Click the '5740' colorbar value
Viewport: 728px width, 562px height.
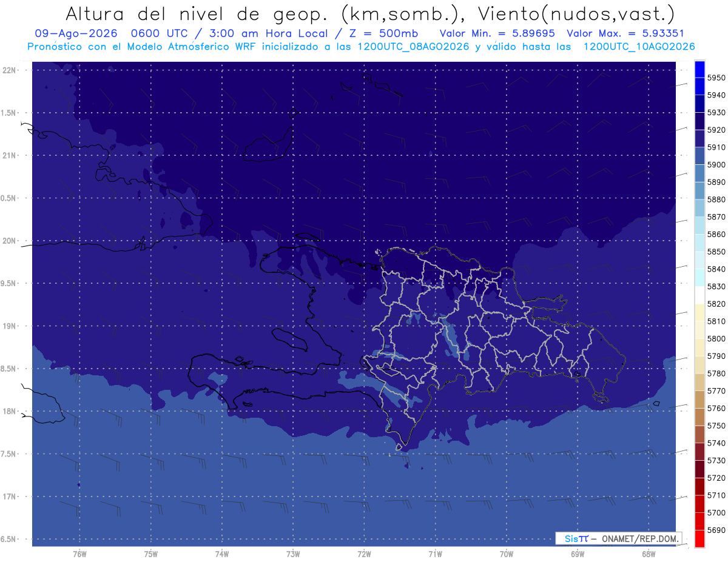click(x=716, y=443)
